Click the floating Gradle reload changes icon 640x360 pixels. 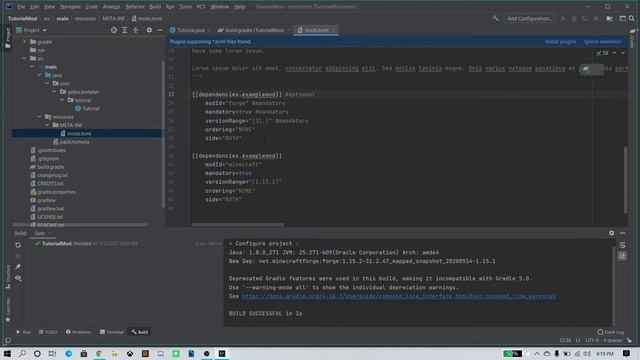pos(587,69)
